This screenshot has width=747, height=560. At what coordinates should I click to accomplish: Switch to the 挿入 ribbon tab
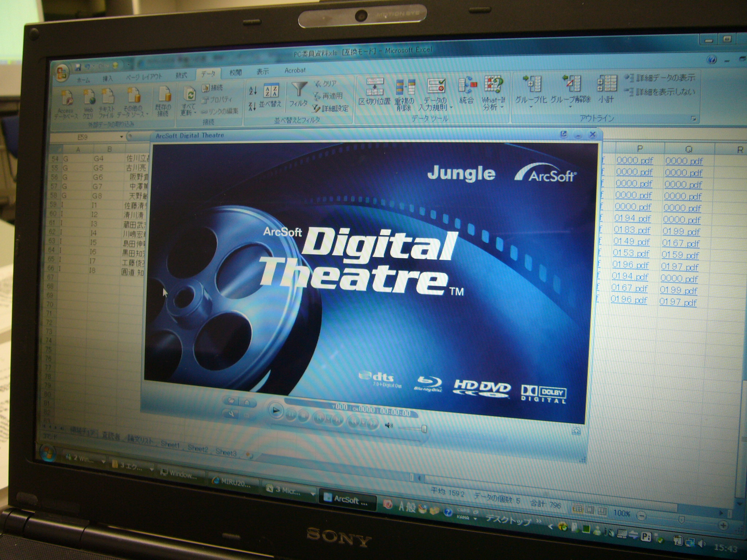coord(108,78)
